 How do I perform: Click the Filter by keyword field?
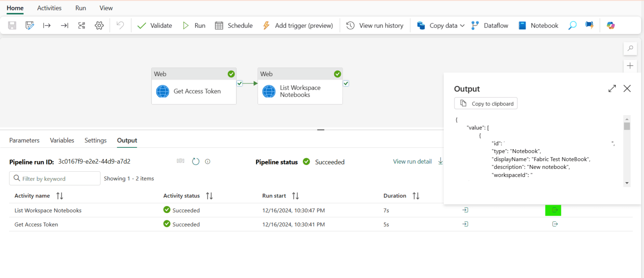click(55, 178)
